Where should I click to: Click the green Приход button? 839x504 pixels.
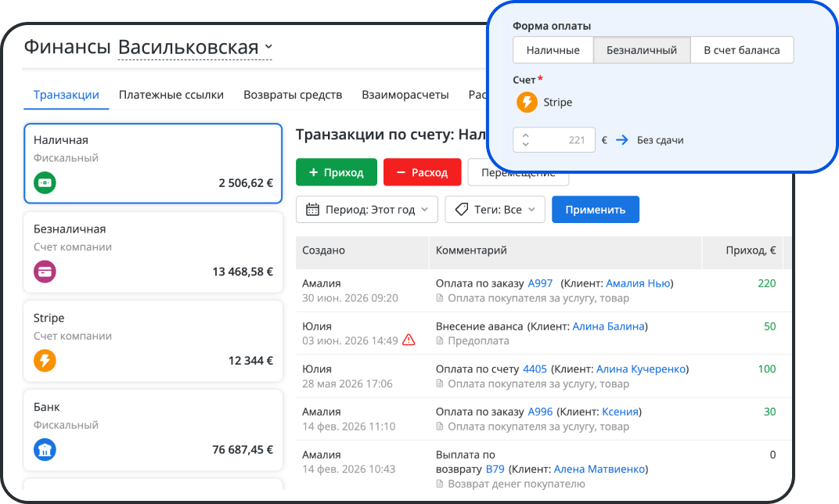pyautogui.click(x=337, y=172)
